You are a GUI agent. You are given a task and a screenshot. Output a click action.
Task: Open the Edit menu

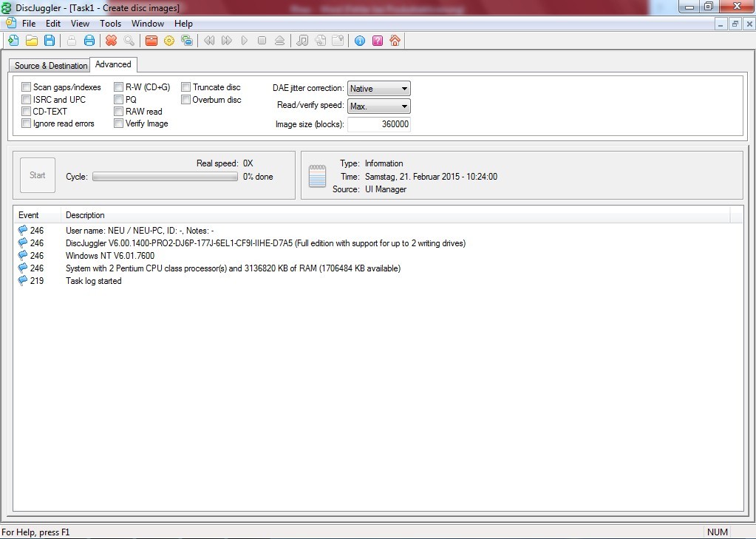[x=53, y=23]
